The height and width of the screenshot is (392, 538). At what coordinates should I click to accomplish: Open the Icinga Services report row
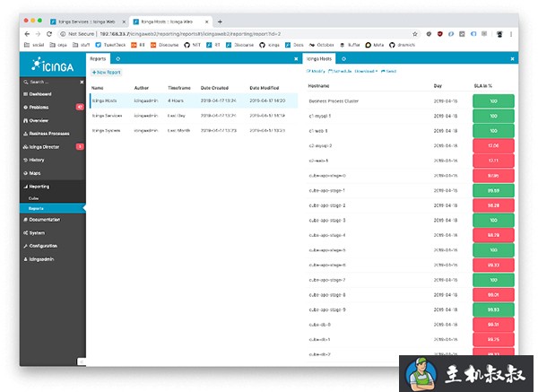(194, 116)
